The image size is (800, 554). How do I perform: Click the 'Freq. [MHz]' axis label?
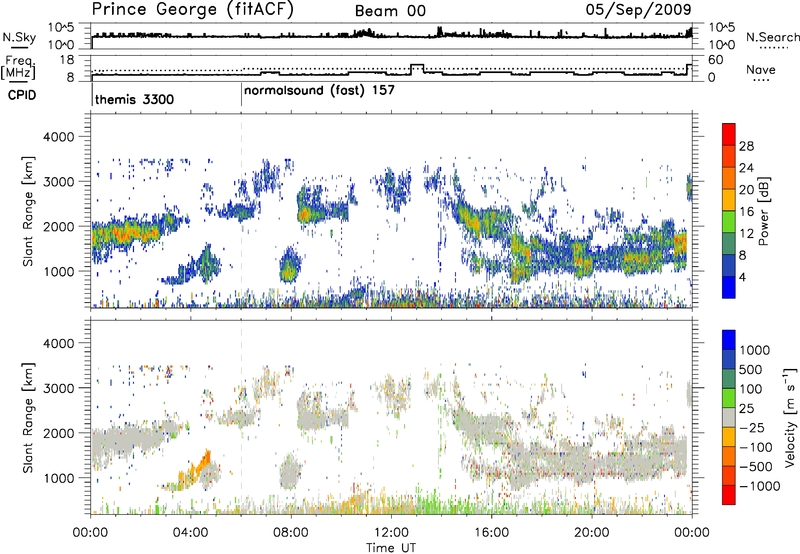pos(19,68)
